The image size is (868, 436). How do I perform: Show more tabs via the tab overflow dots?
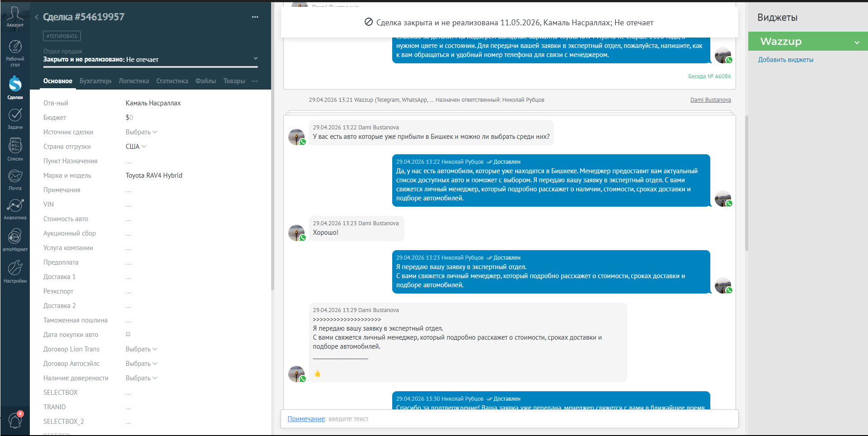coord(255,81)
